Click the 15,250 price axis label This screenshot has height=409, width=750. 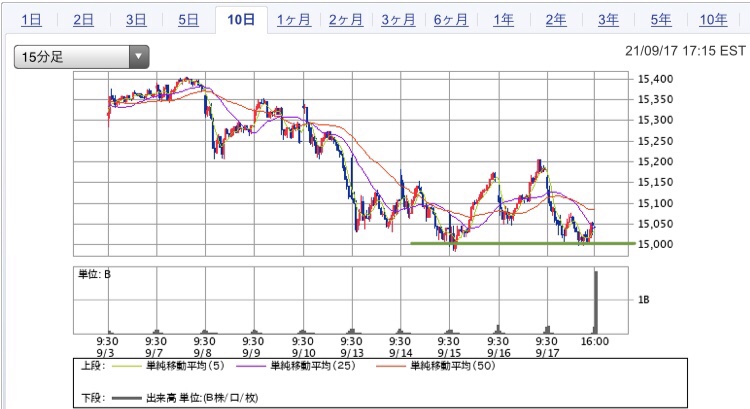click(655, 141)
